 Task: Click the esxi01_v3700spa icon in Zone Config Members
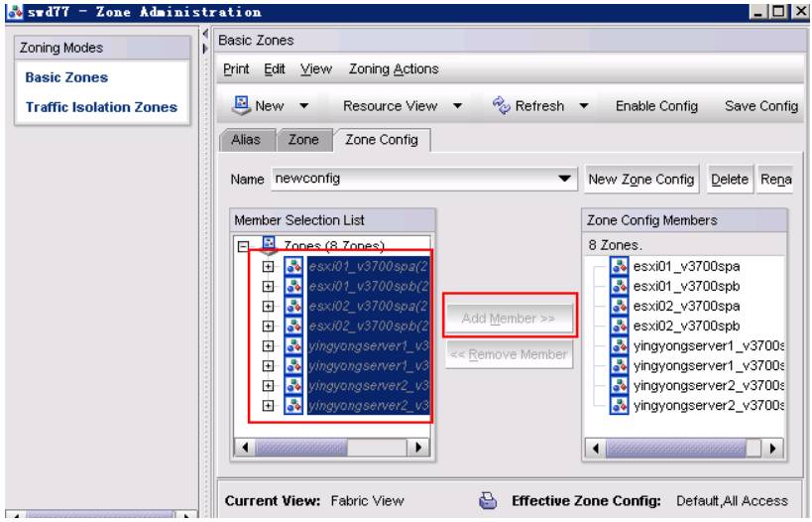(x=619, y=266)
